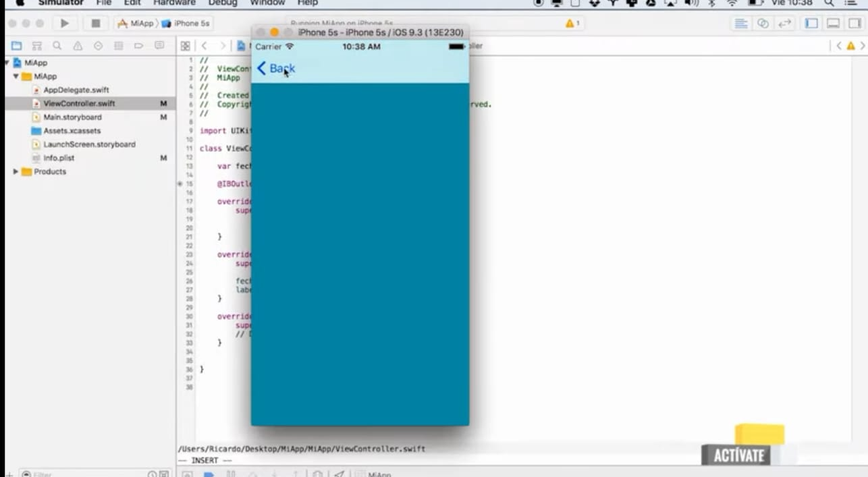Open Assets.xcassets in the navigator
868x477 pixels.
pyautogui.click(x=72, y=130)
